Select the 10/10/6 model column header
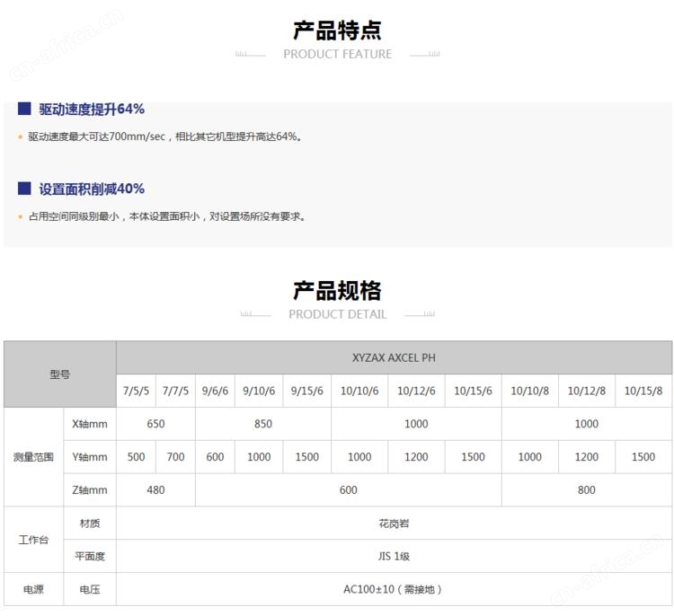The width and height of the screenshot is (674, 616). click(x=359, y=391)
